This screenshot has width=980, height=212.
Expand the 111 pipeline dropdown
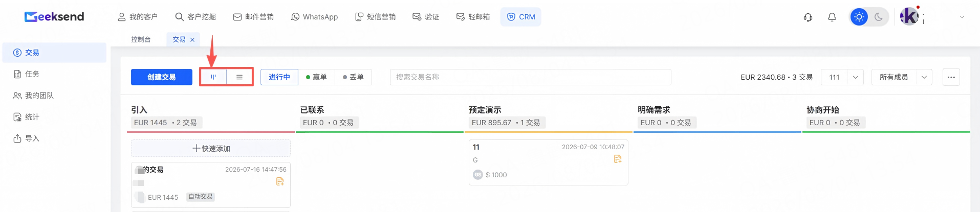pyautogui.click(x=842, y=77)
